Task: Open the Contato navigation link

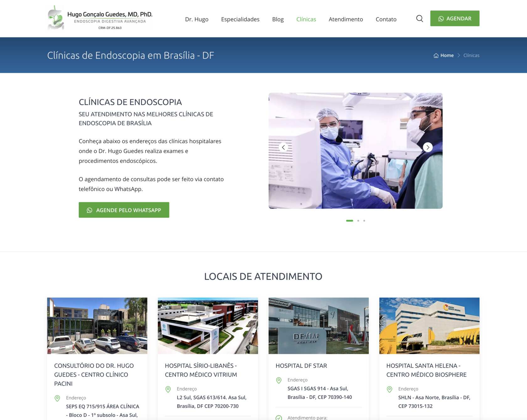Action: tap(386, 19)
